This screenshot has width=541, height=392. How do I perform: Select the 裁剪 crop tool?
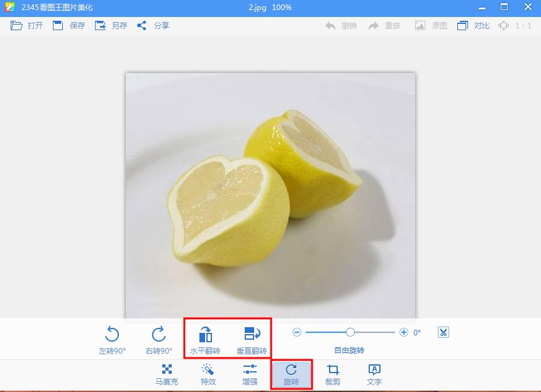(x=333, y=374)
